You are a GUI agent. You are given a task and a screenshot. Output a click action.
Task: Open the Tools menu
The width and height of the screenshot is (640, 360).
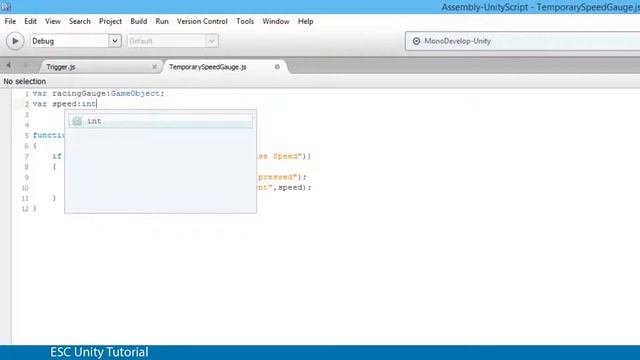pyautogui.click(x=245, y=21)
